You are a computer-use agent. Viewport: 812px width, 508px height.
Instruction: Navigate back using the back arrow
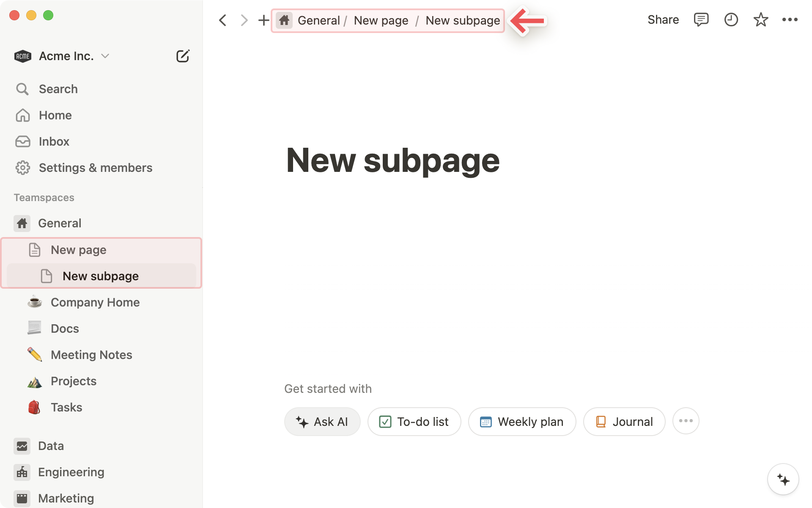coord(223,20)
